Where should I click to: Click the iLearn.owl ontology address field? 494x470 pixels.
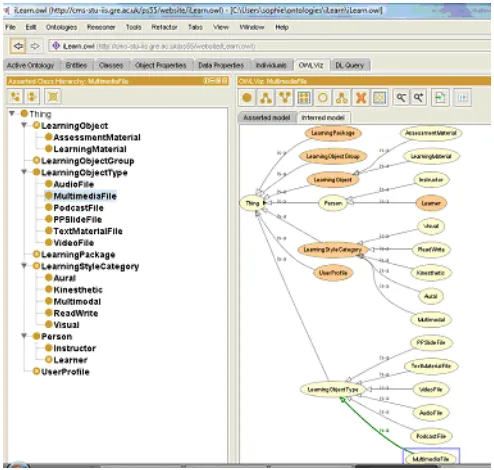coord(269,46)
